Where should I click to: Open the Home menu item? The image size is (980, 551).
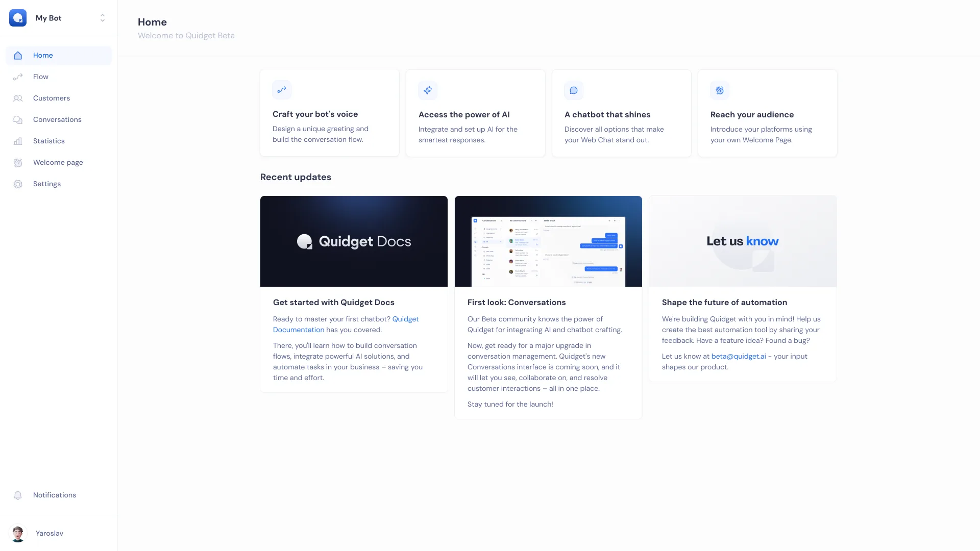point(43,56)
